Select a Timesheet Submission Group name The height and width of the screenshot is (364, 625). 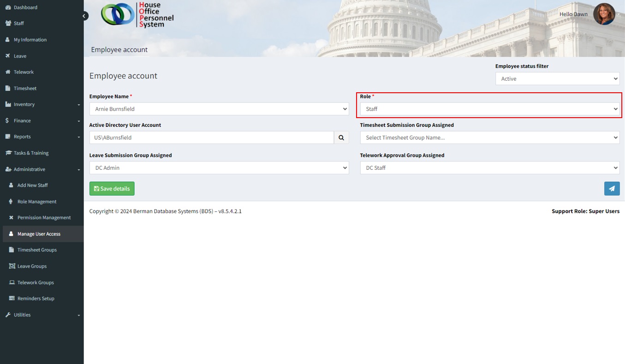489,137
